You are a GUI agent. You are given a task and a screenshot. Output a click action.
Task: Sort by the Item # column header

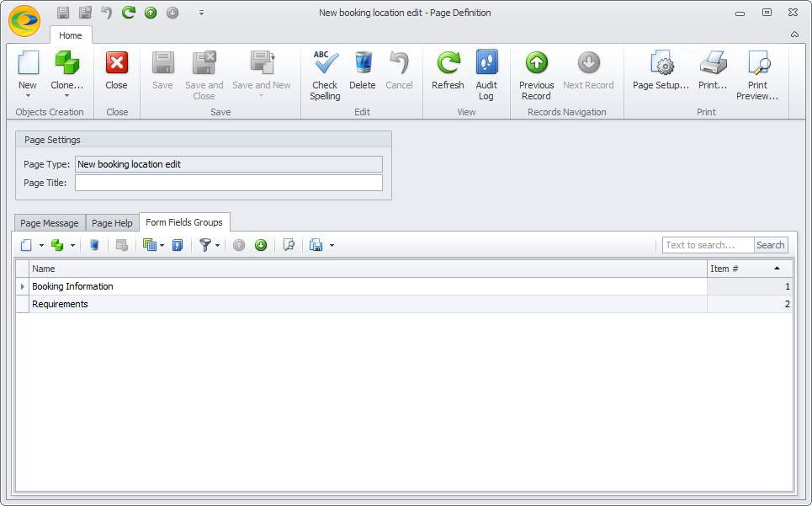pyautogui.click(x=750, y=269)
